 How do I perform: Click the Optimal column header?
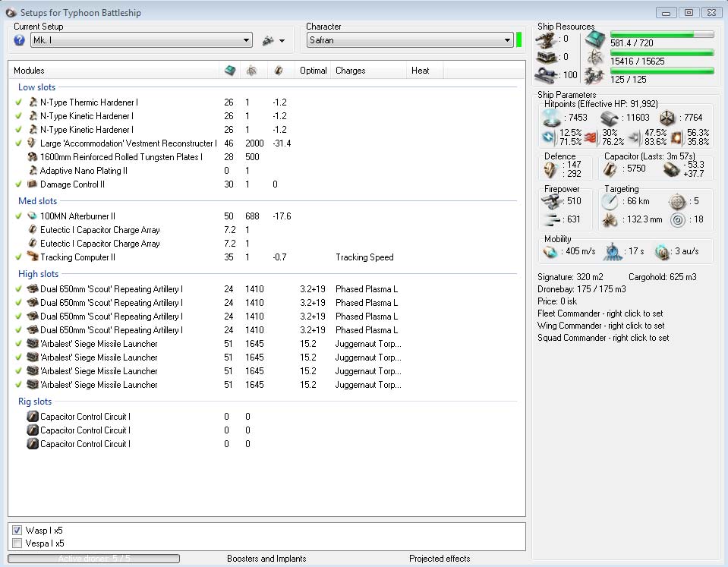[x=313, y=71]
